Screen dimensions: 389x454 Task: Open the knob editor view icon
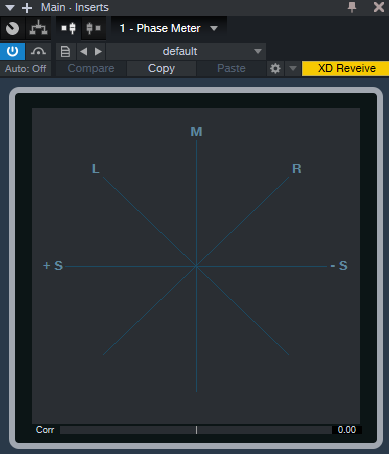click(x=13, y=28)
